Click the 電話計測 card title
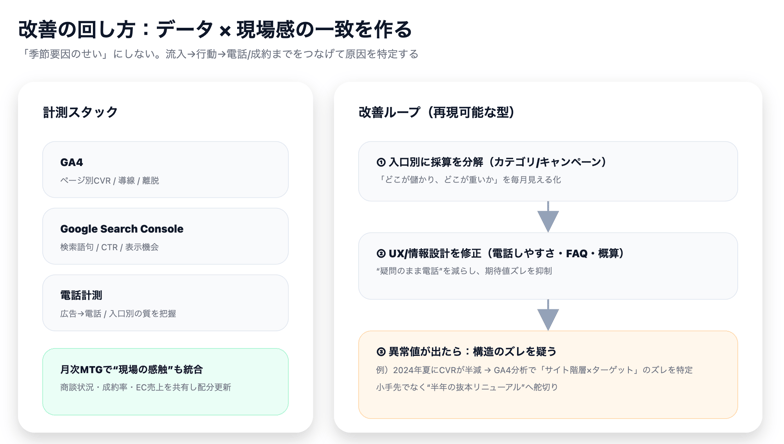Screen dimensions: 784x444 click(81, 295)
